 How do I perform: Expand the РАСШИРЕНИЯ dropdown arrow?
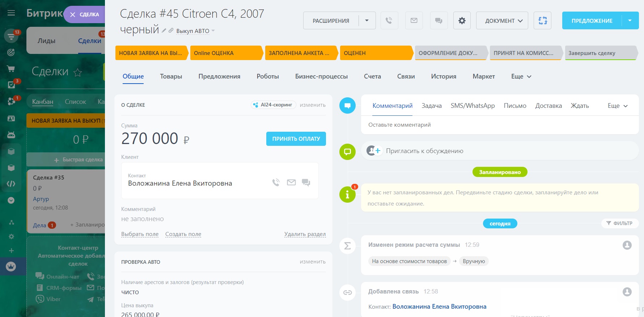click(367, 21)
